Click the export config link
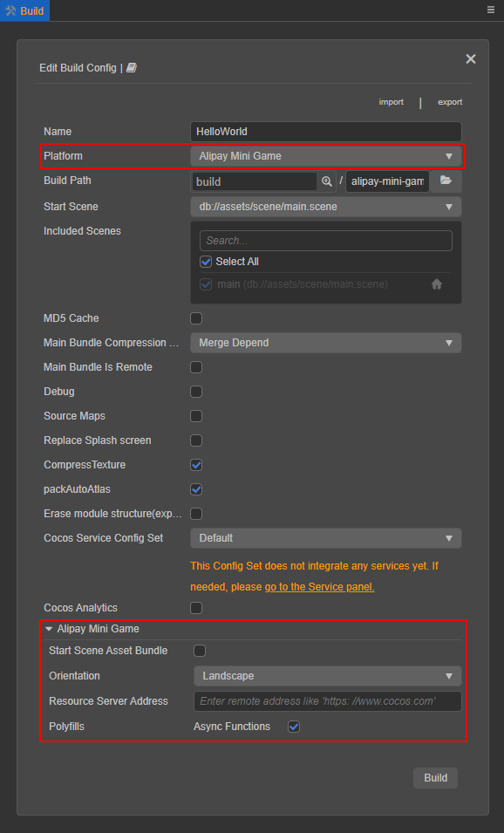 tap(450, 102)
